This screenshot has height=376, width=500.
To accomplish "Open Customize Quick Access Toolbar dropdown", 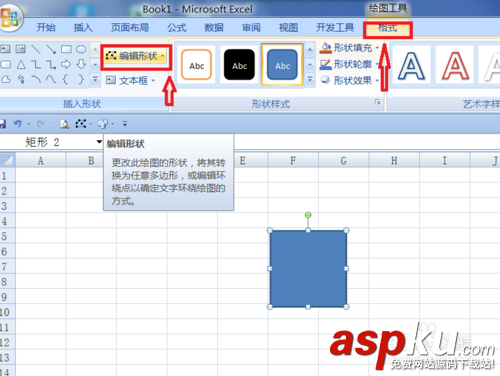I will click(x=125, y=124).
